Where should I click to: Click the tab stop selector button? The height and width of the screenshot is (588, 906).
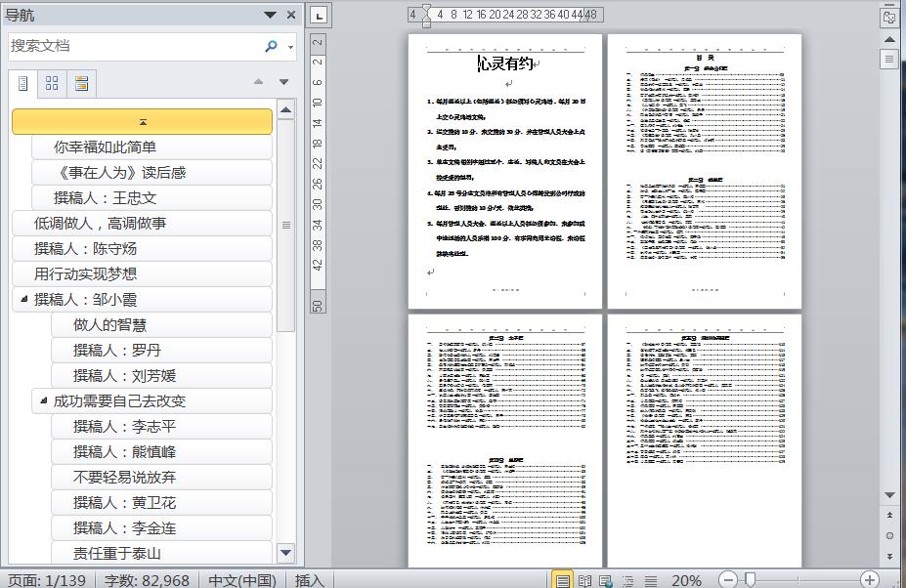319,15
